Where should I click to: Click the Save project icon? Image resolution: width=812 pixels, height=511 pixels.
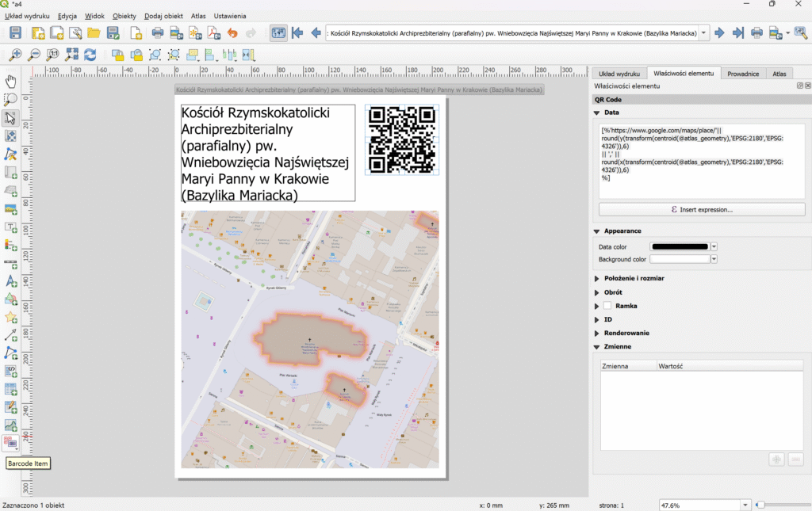15,33
